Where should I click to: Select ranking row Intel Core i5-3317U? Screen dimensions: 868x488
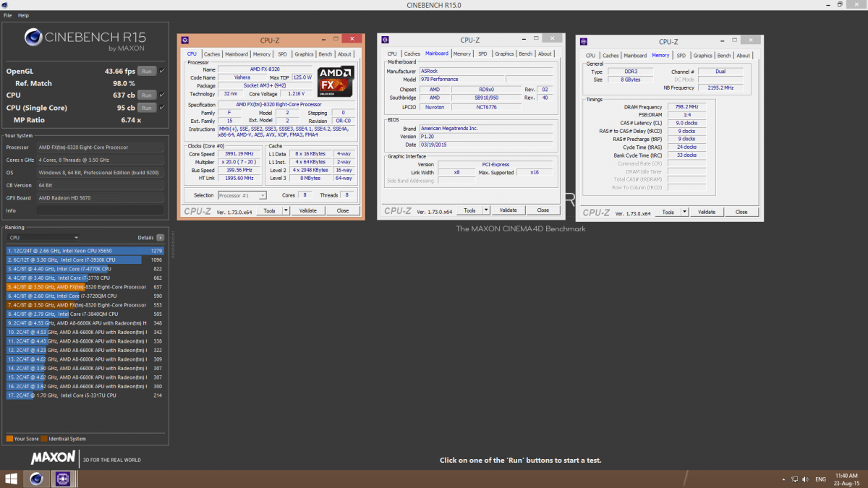pyautogui.click(x=85, y=395)
